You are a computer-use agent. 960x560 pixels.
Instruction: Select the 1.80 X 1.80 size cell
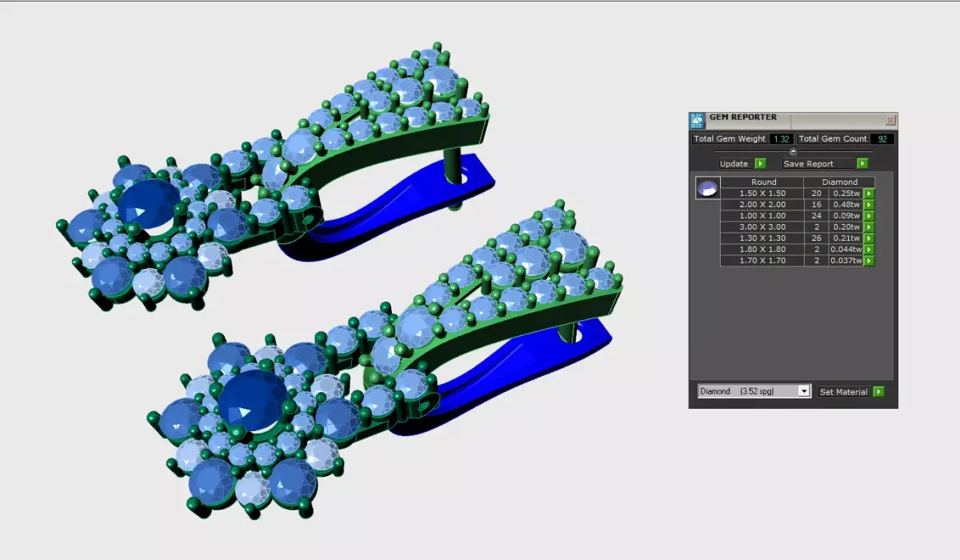763,249
